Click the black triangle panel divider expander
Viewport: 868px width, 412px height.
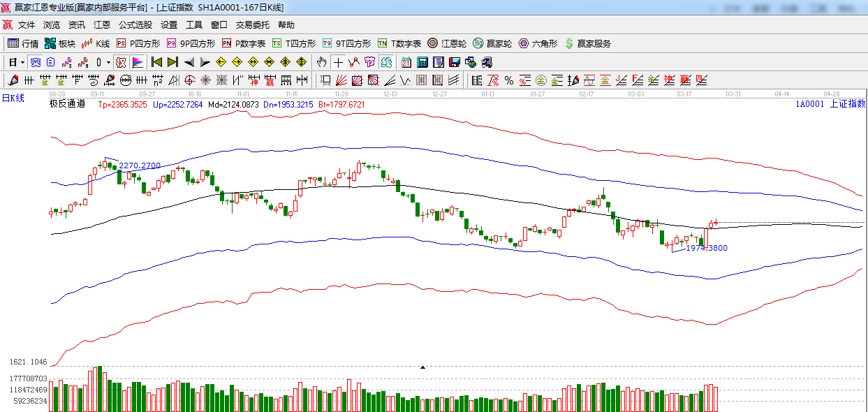[422, 367]
